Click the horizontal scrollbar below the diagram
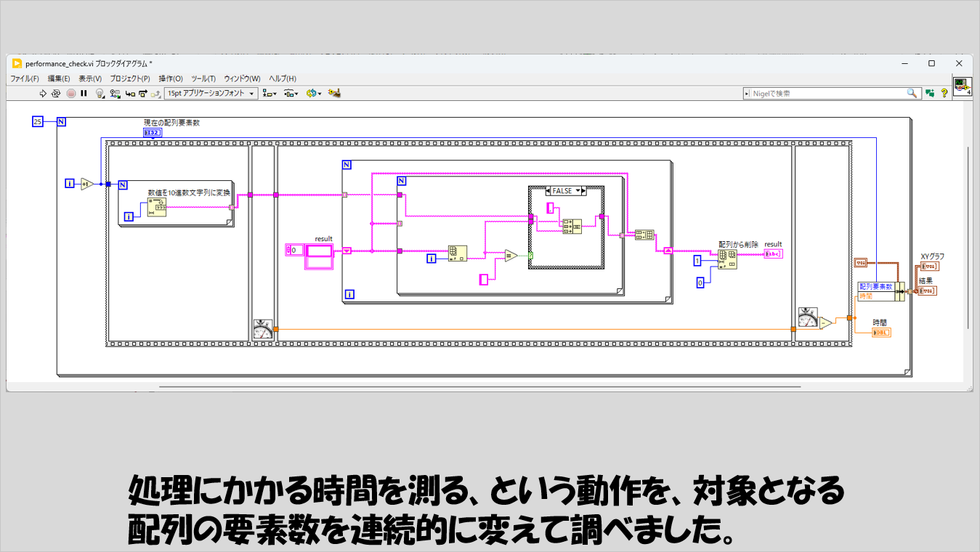The height and width of the screenshot is (552, 980). 479,387
